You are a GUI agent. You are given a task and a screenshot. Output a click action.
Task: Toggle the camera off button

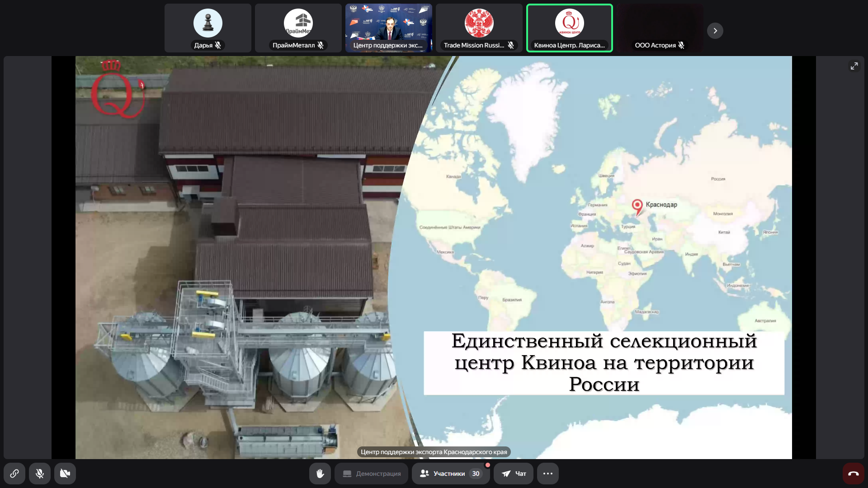[x=65, y=474]
